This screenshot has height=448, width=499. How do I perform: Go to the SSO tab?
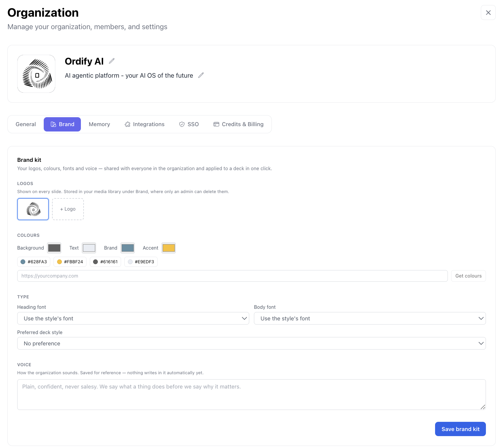[189, 124]
